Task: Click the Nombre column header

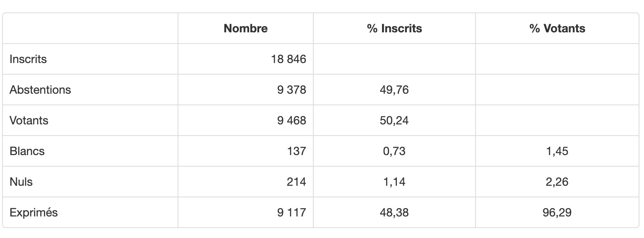Action: [245, 29]
